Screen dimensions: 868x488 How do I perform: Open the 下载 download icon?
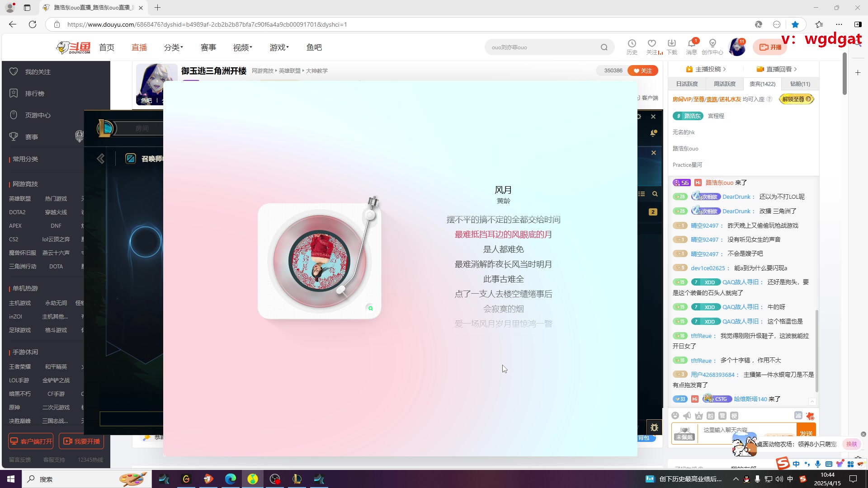click(672, 47)
